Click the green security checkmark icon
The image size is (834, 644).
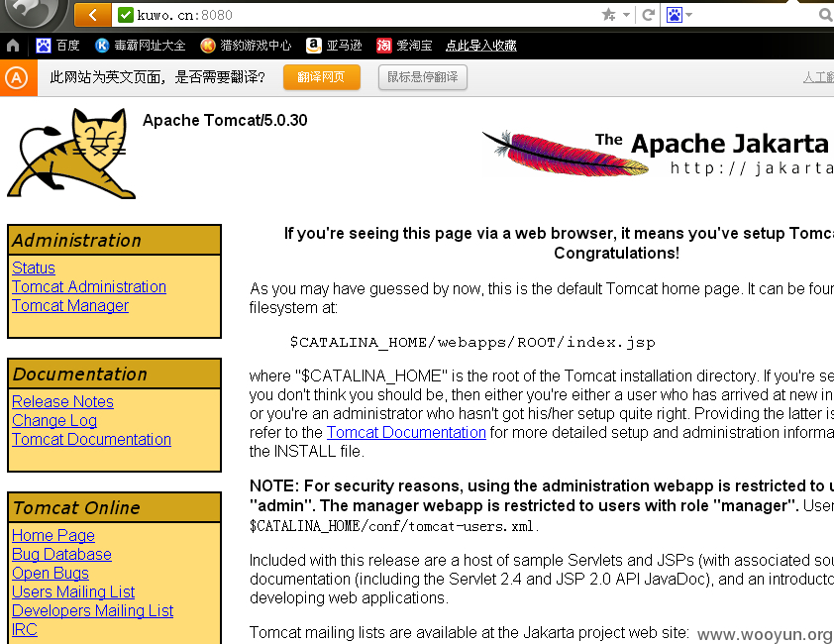click(126, 15)
